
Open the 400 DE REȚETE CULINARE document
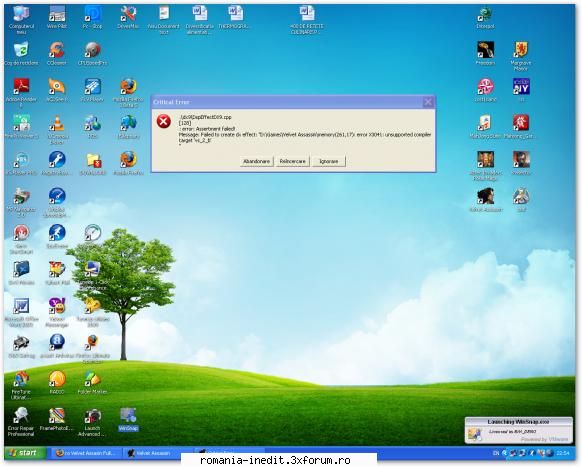307,19
